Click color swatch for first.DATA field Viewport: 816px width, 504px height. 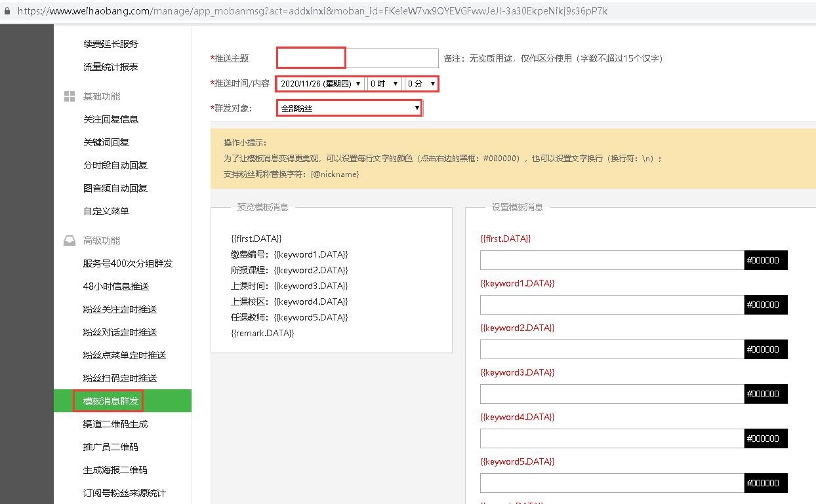tap(765, 260)
